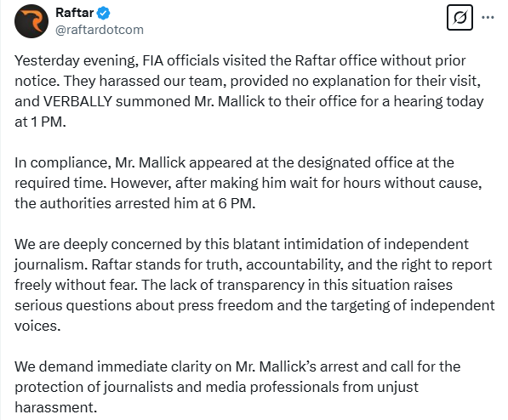Click the closing paragraph starting "We demand immediate"
The image size is (508, 420).
click(237, 387)
